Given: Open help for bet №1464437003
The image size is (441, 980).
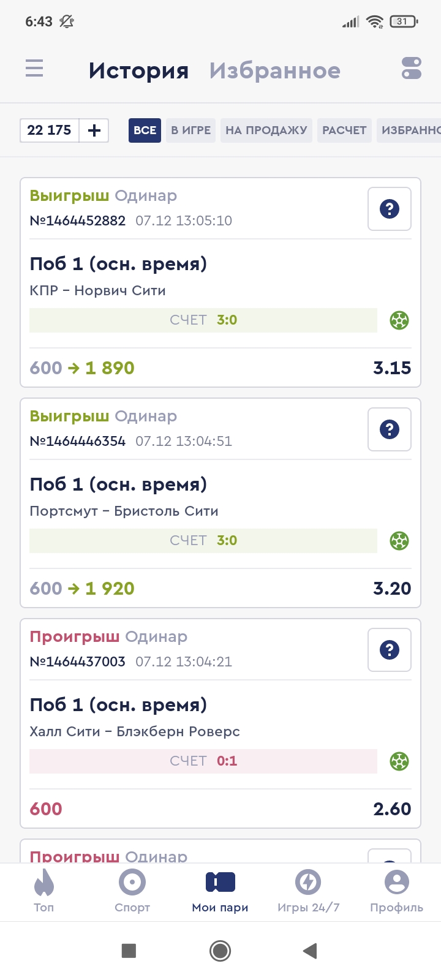Looking at the screenshot, I should [390, 650].
